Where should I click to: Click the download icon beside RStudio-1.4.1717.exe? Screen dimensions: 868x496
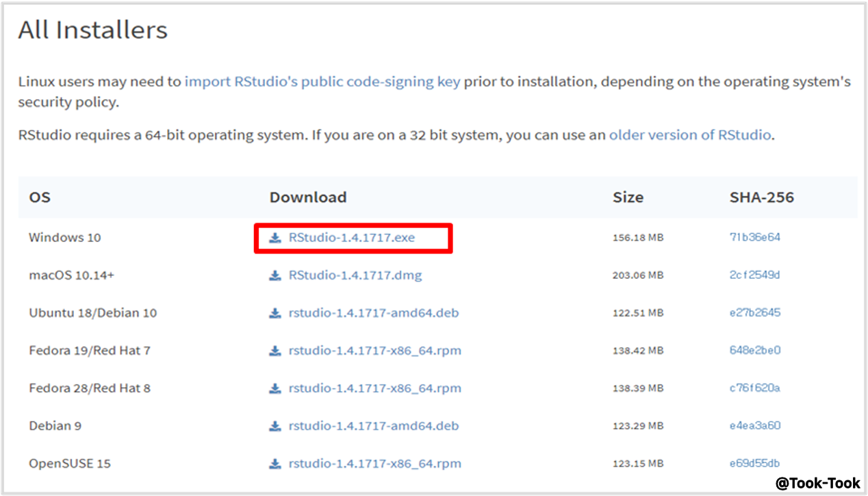[x=275, y=238]
